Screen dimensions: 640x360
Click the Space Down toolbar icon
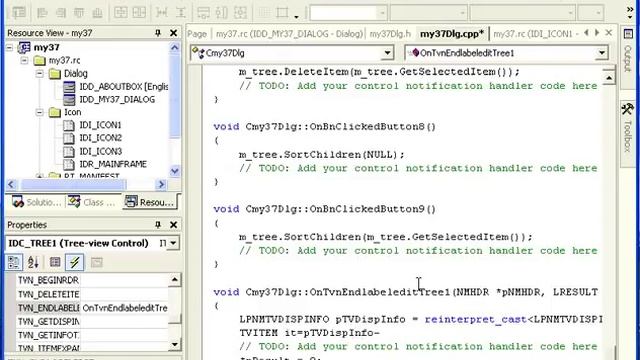pos(180,13)
